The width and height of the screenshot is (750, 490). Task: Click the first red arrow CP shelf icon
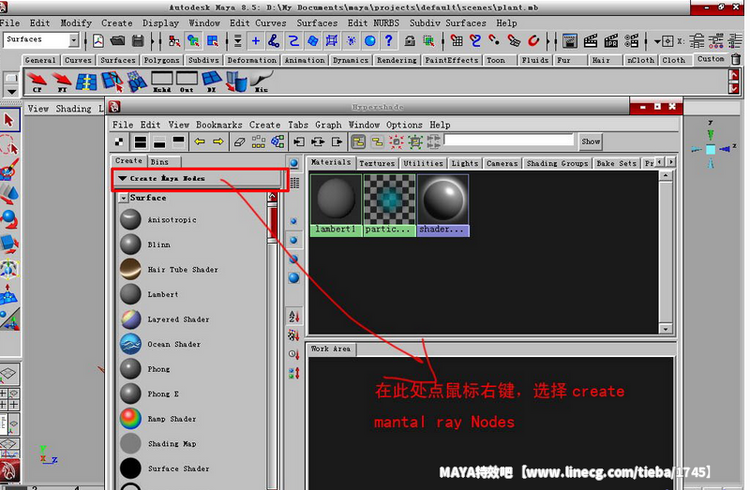pyautogui.click(x=36, y=81)
